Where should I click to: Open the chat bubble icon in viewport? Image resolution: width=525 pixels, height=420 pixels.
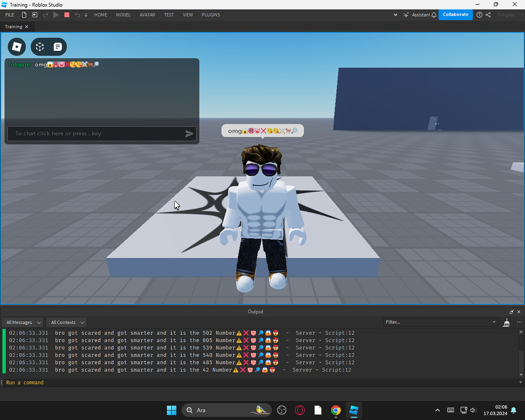point(58,47)
